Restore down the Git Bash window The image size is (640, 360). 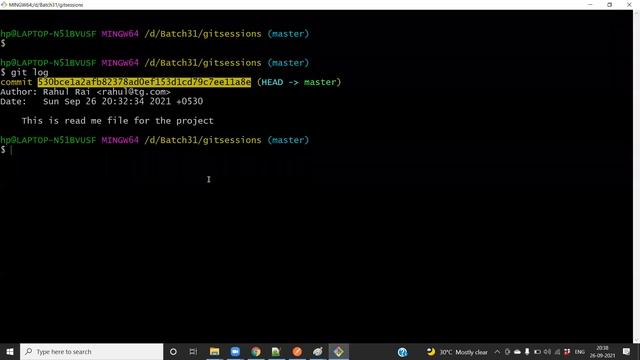[609, 4]
